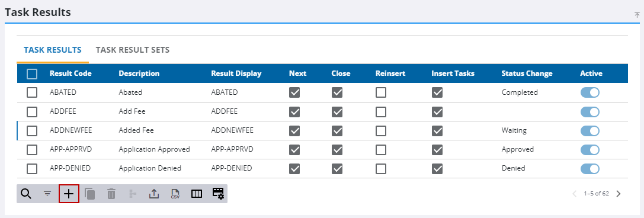
Task: Go to next page of results
Action: point(619,194)
